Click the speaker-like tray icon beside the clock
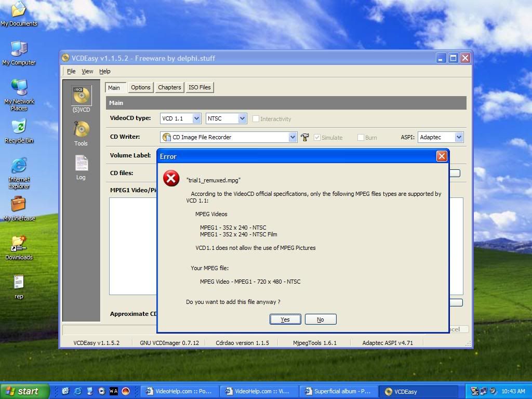Image resolution: width=532 pixels, height=399 pixels. click(x=493, y=391)
